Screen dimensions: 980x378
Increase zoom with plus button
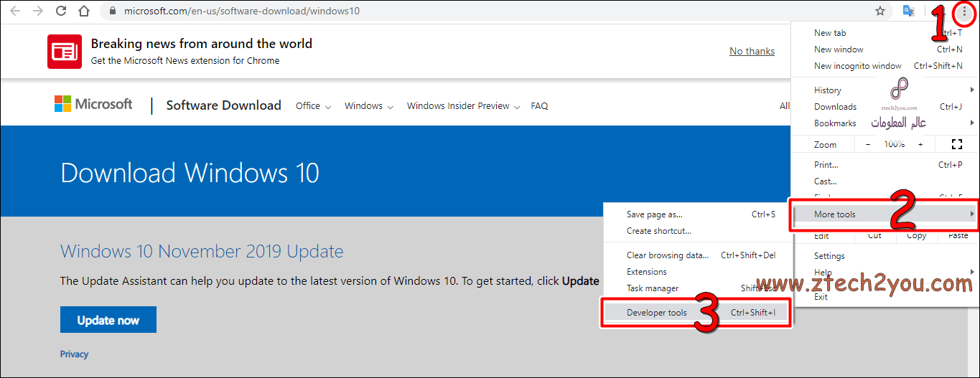(920, 144)
